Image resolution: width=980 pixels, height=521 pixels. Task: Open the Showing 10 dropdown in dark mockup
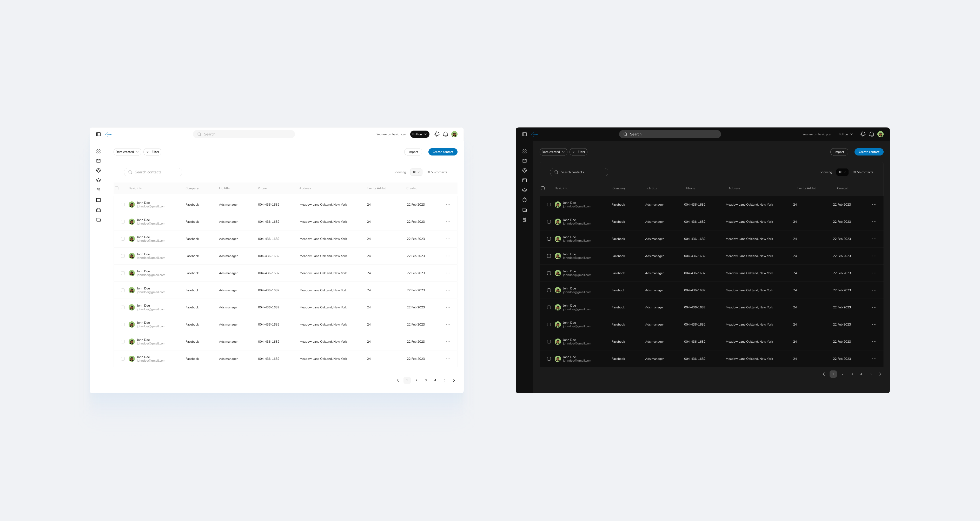(842, 172)
